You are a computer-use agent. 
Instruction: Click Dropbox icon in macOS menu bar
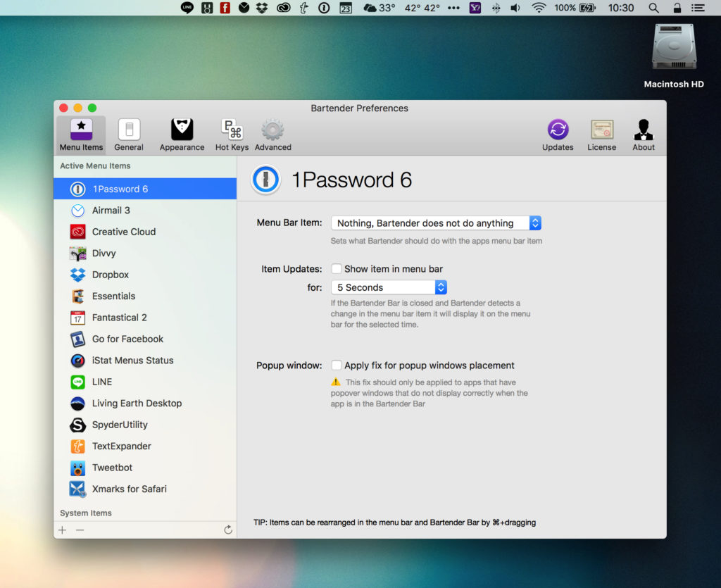coord(263,8)
